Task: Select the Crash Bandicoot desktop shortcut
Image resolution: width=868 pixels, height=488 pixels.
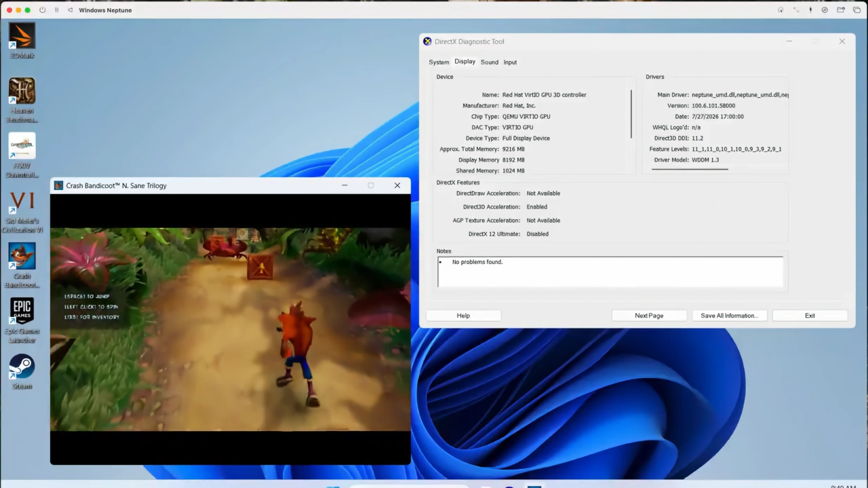Action: click(x=22, y=266)
